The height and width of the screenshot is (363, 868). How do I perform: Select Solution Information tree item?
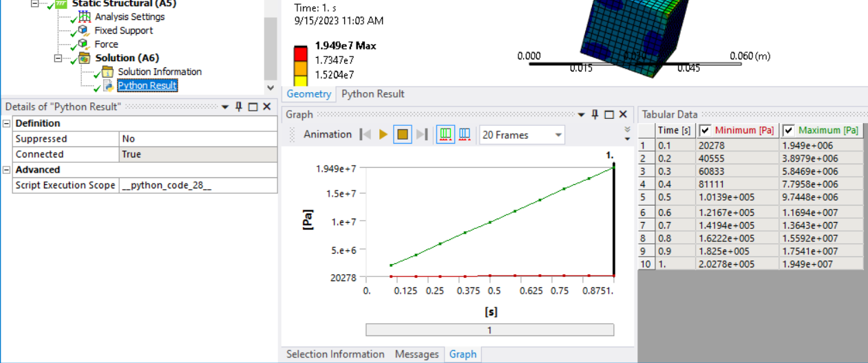160,71
